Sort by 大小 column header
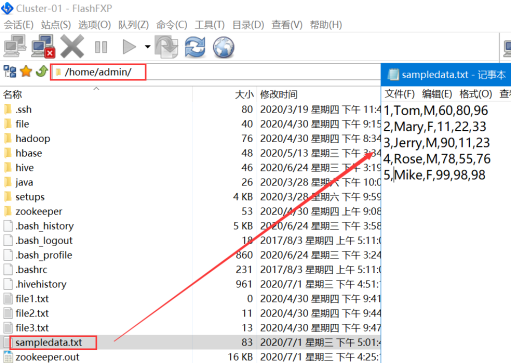Image resolution: width=512 pixels, height=363 pixels. [245, 95]
